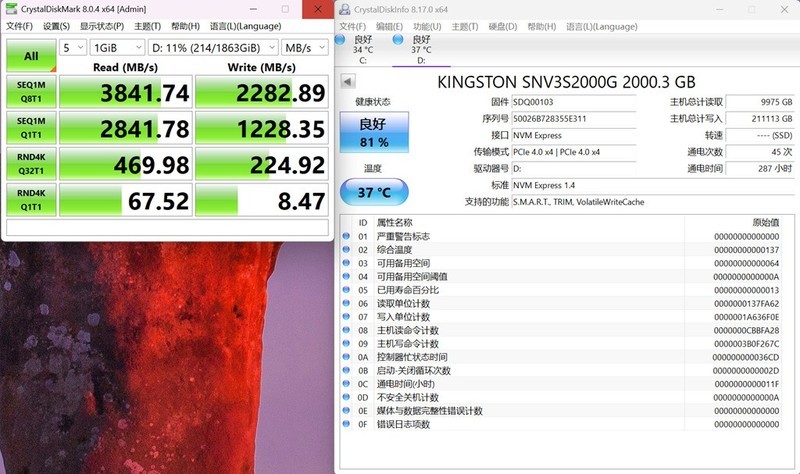The width and height of the screenshot is (800, 474).
Task: Run the SEQ1M Q1T1 test
Action: pos(31,128)
